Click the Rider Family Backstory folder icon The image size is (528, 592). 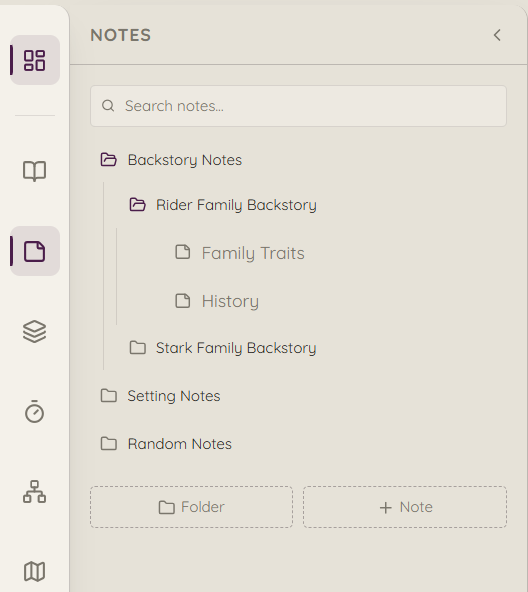[137, 205]
